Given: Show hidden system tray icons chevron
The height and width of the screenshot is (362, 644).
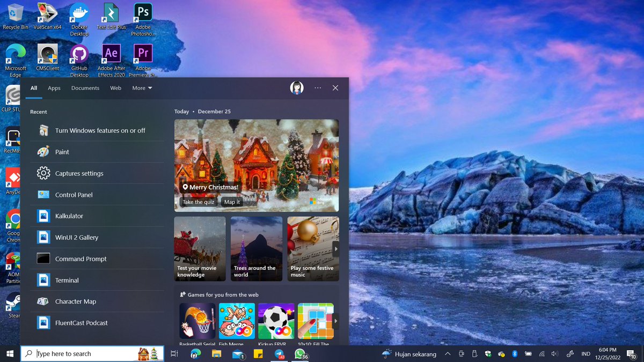Looking at the screenshot, I should [448, 354].
